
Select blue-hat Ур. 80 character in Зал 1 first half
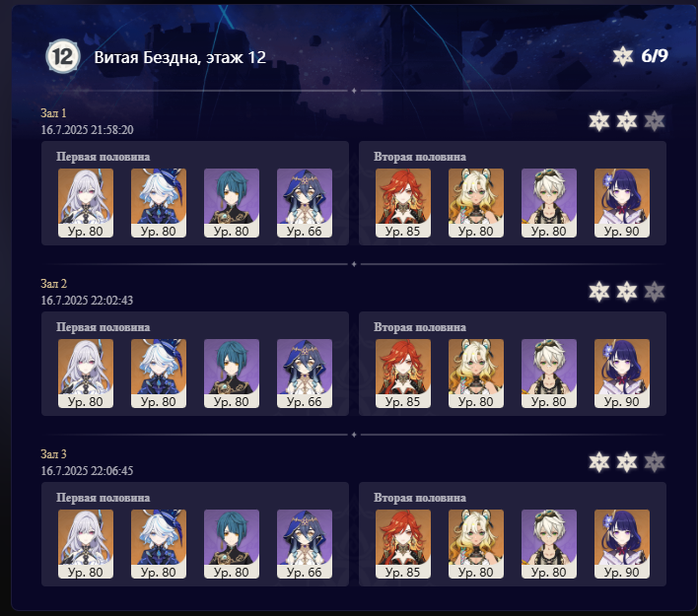pos(159,202)
